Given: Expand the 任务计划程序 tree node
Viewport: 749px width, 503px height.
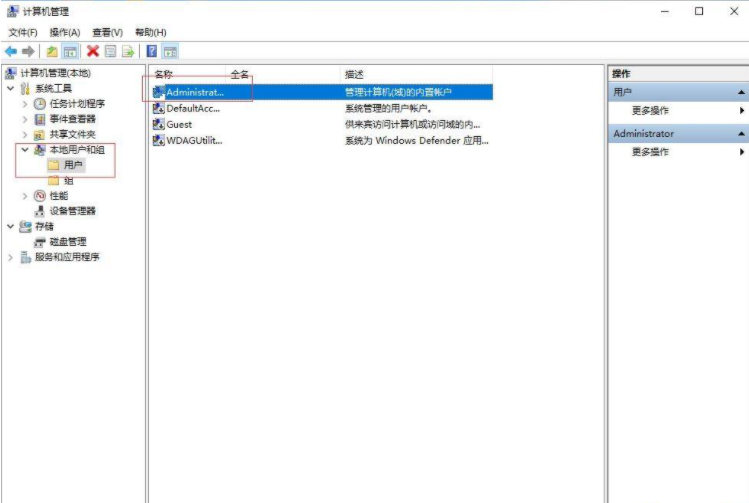Looking at the screenshot, I should [x=26, y=104].
